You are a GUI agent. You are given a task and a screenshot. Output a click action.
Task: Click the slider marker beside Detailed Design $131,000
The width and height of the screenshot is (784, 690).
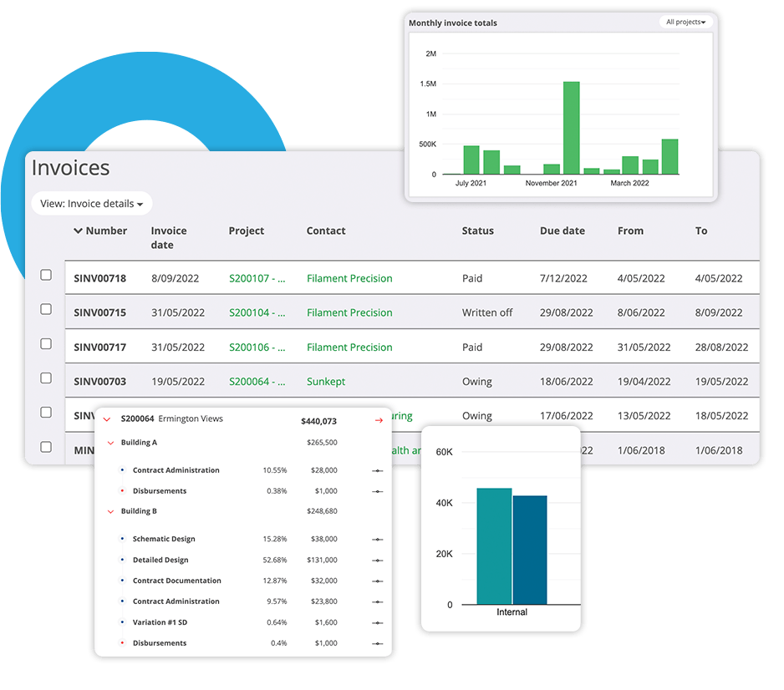pyautogui.click(x=378, y=560)
